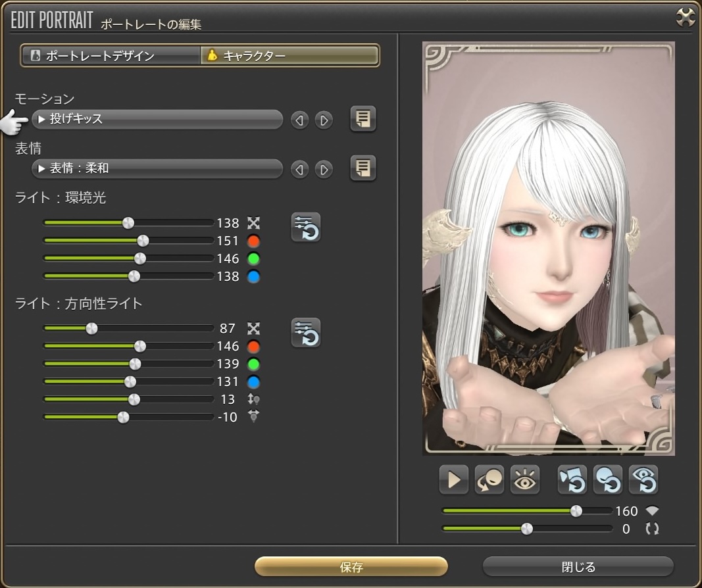Click the 閉じる close button
Screen dimensions: 702x588
click(x=578, y=567)
